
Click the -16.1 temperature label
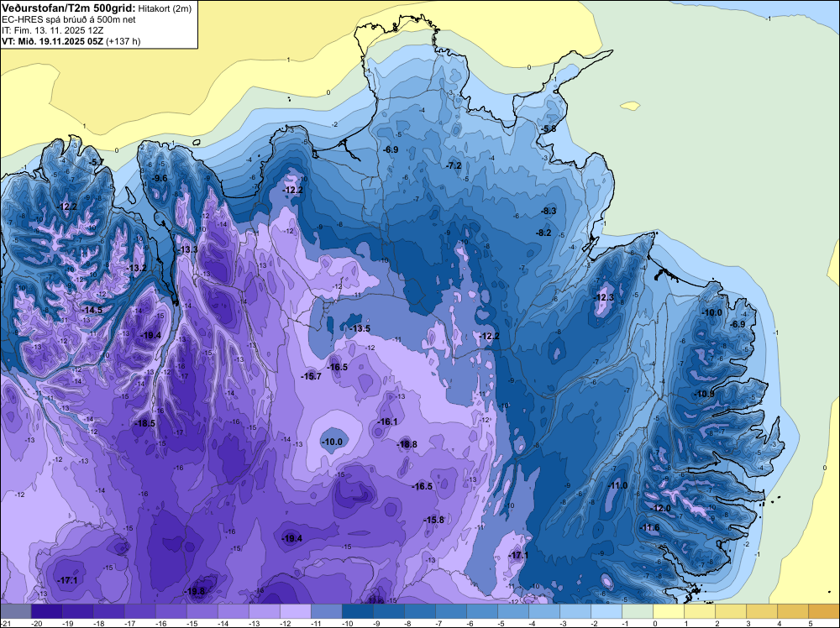click(x=387, y=421)
